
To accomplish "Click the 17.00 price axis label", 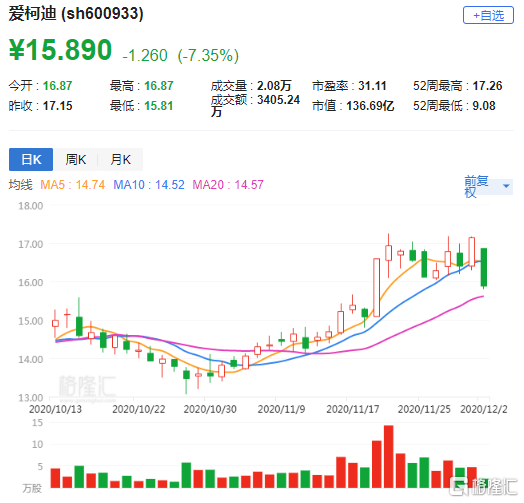I will [30, 244].
